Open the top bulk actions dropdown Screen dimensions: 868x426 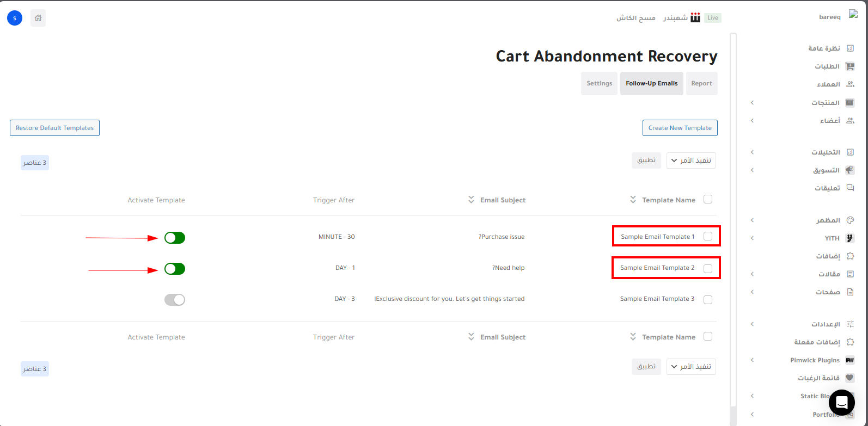[x=691, y=160]
